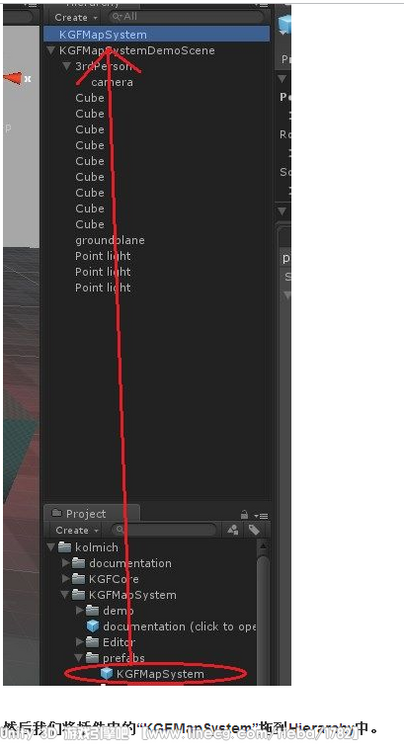Click the Hierarchy search field
The width and height of the screenshot is (404, 750).
187,17
